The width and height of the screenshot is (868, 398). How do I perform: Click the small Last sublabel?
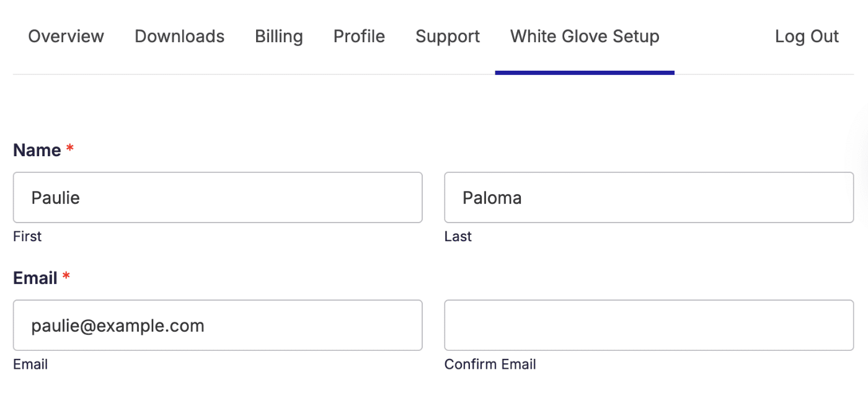pyautogui.click(x=458, y=236)
